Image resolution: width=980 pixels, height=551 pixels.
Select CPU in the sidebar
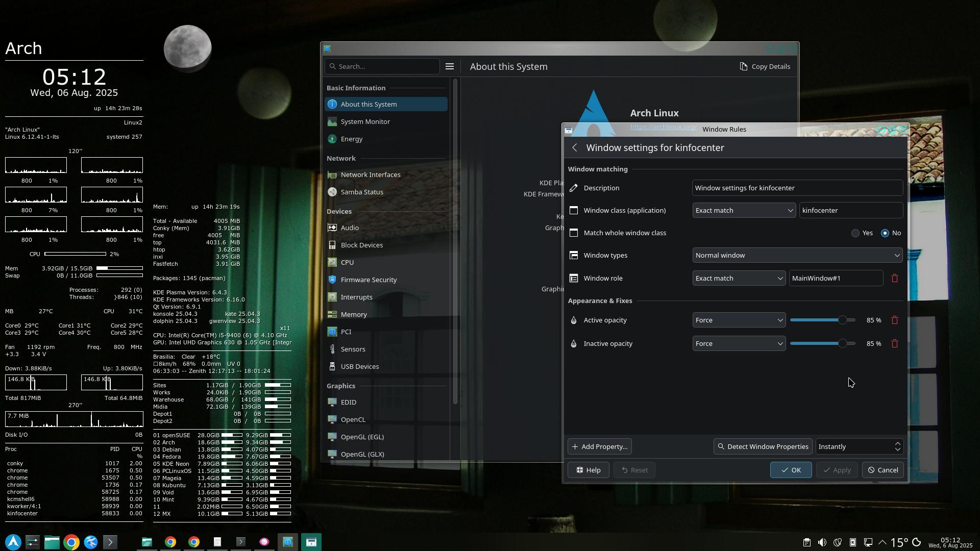tap(386, 262)
